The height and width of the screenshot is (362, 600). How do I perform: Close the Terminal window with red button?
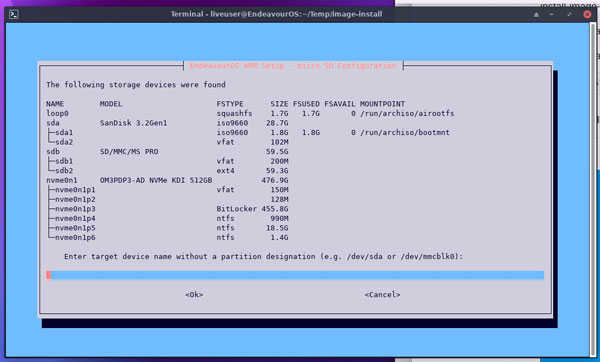[x=587, y=14]
